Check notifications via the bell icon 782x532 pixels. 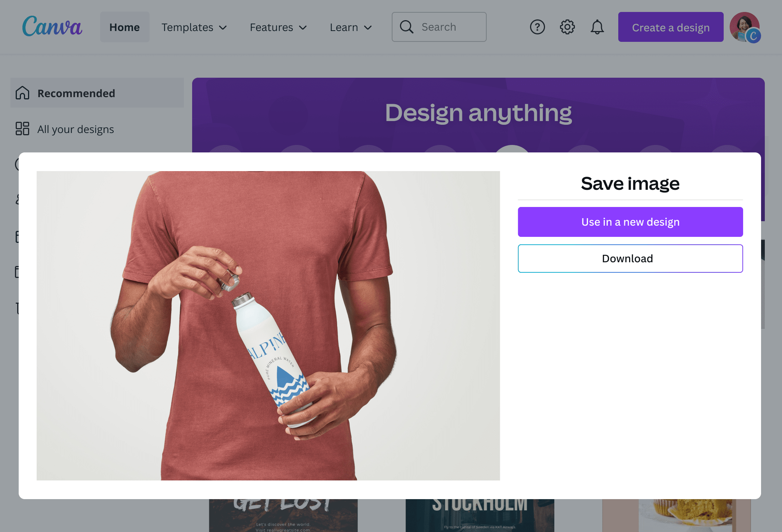point(597,27)
